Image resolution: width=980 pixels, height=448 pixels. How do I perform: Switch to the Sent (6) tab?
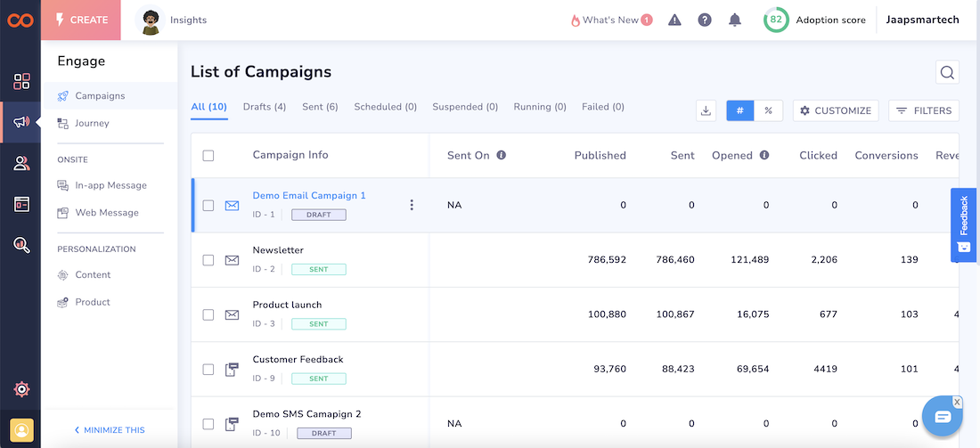tap(320, 107)
